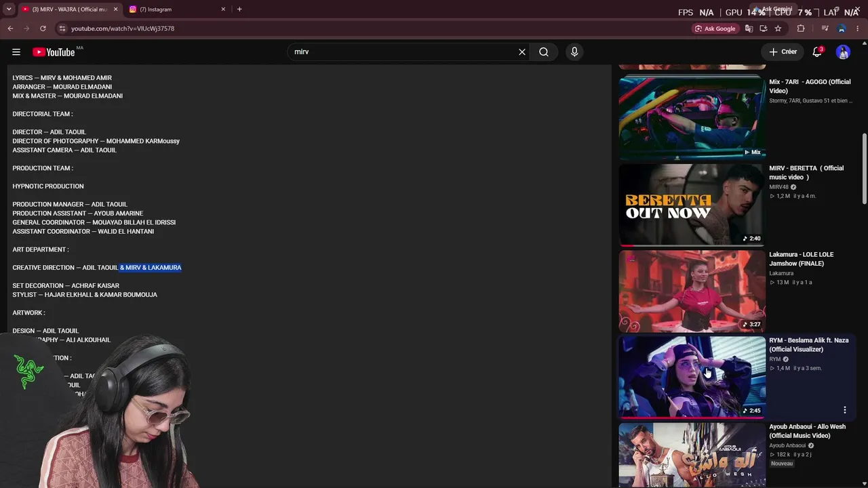
Task: Open the YouTube guide hamburger menu
Action: pyautogui.click(x=16, y=52)
